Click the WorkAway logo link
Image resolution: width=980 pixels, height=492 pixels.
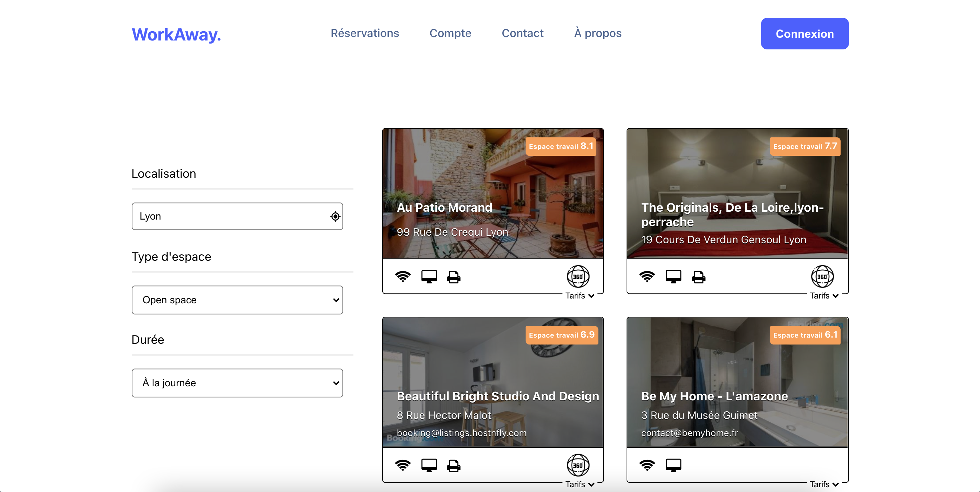click(x=176, y=35)
